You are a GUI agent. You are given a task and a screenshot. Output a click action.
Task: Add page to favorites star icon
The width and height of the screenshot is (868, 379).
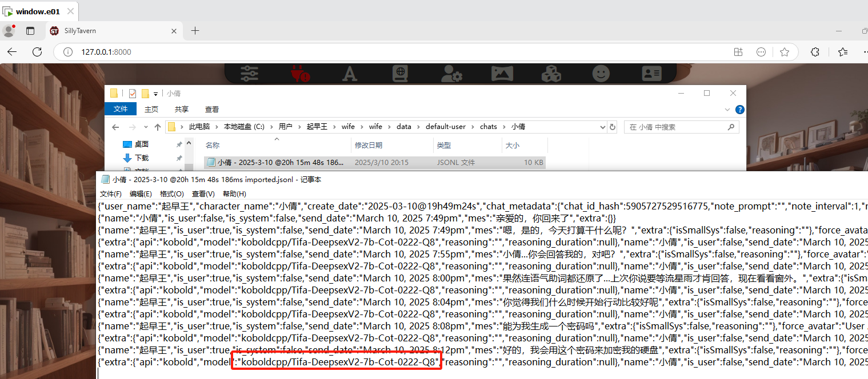point(785,52)
